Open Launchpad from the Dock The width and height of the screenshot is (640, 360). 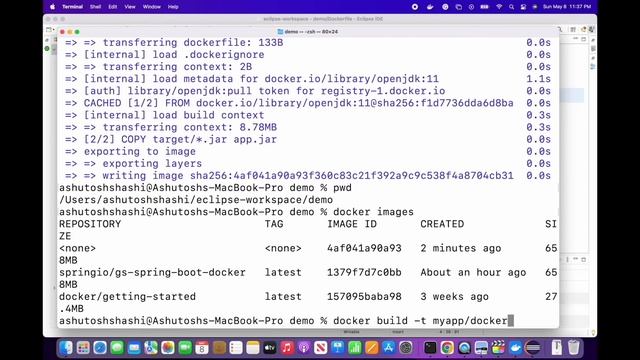pyautogui.click(x=83, y=348)
